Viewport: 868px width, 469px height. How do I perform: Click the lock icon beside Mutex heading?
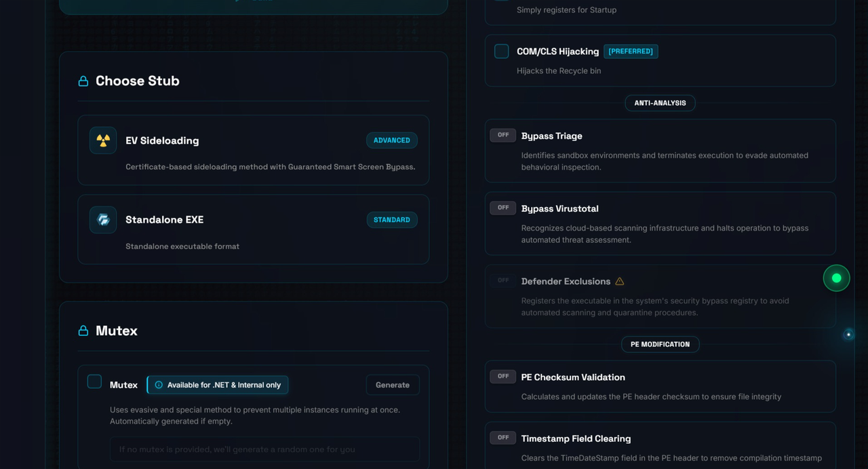[x=83, y=331]
